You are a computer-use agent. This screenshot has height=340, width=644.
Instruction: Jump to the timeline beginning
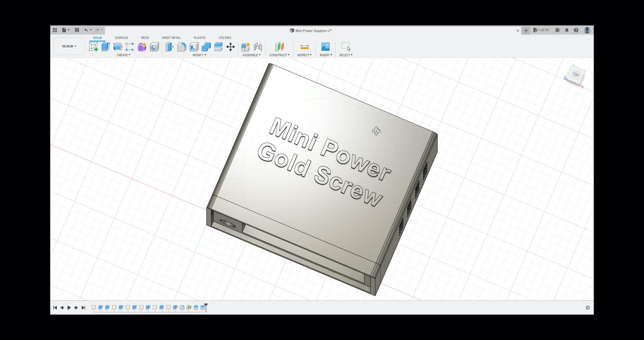[55, 308]
